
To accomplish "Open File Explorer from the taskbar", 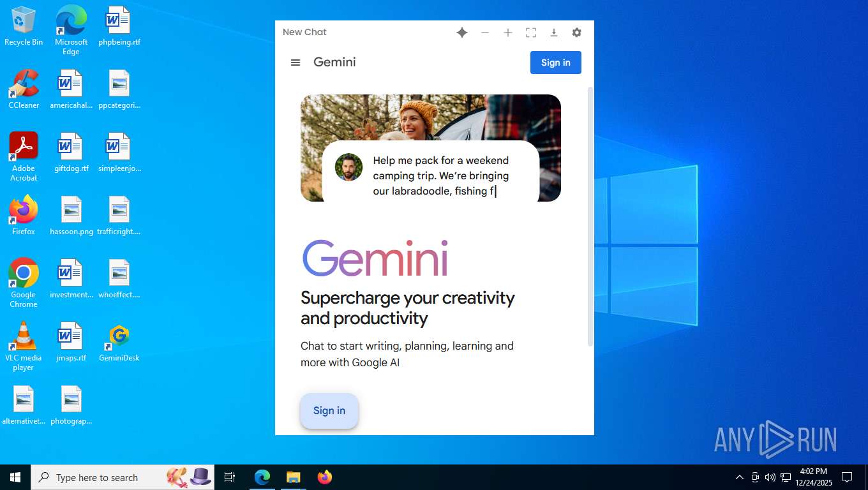I will pos(293,477).
